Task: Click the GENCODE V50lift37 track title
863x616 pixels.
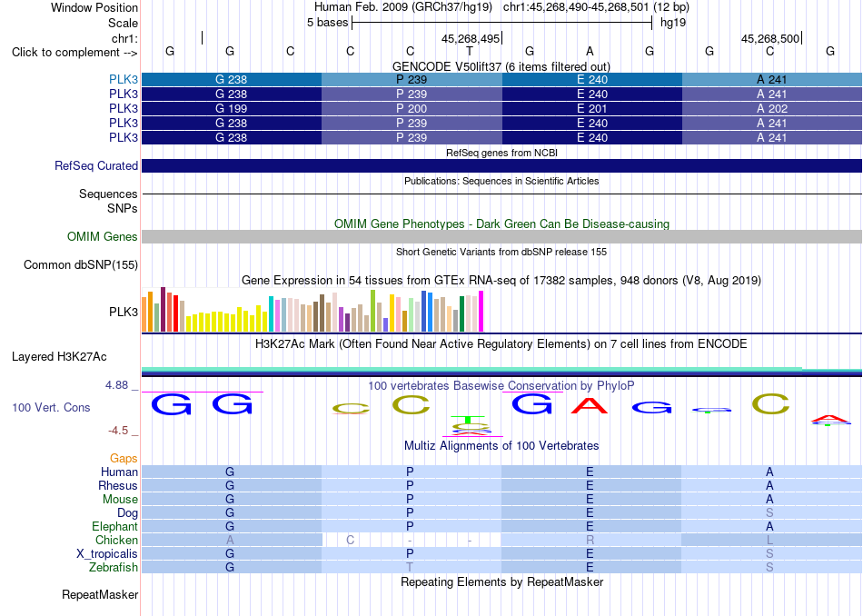Action: click(x=501, y=66)
